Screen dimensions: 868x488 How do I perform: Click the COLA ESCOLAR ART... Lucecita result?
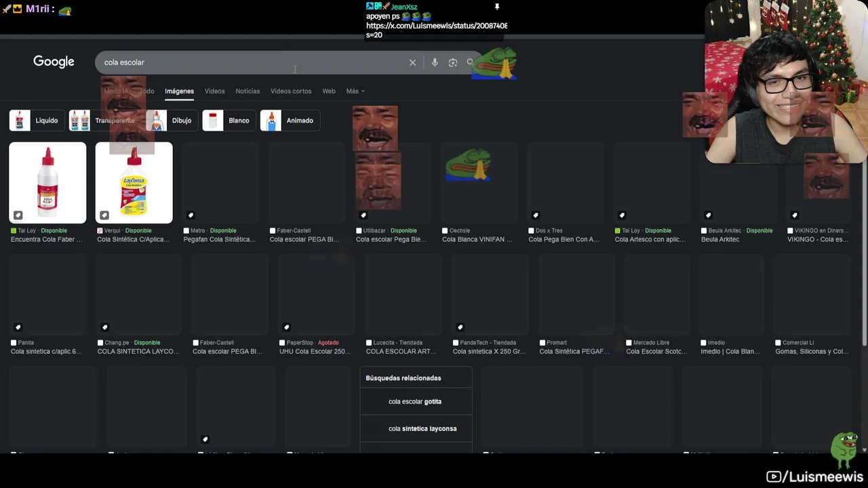401,351
